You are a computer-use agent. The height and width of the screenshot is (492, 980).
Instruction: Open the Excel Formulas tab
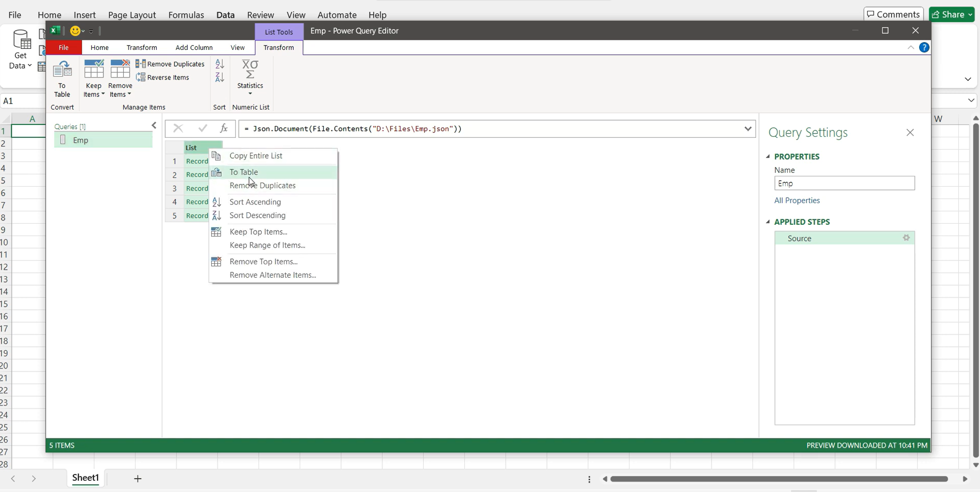pyautogui.click(x=186, y=15)
